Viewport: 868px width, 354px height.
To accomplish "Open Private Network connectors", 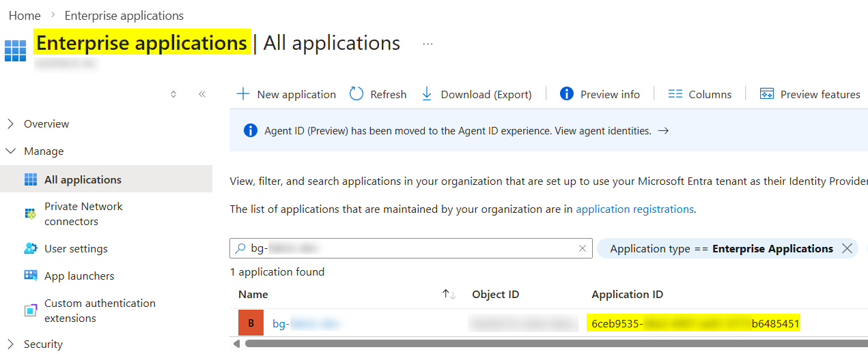I will tap(83, 213).
